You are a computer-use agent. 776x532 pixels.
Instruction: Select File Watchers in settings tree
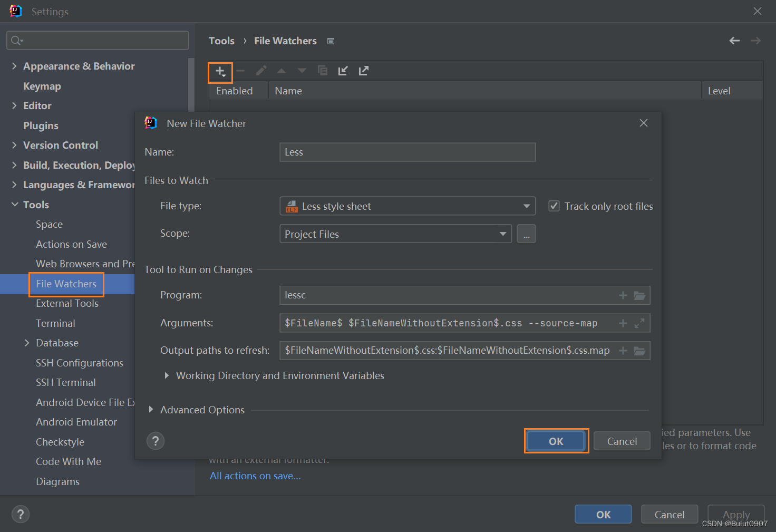coord(66,284)
